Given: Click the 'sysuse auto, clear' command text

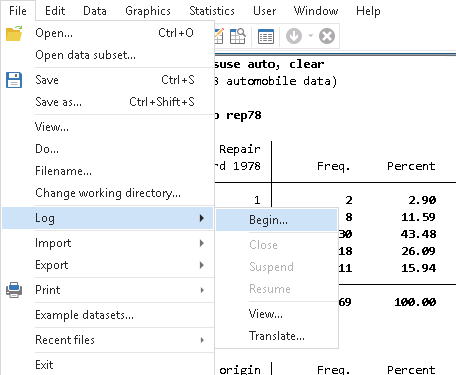Looking at the screenshot, I should pyautogui.click(x=269, y=64).
